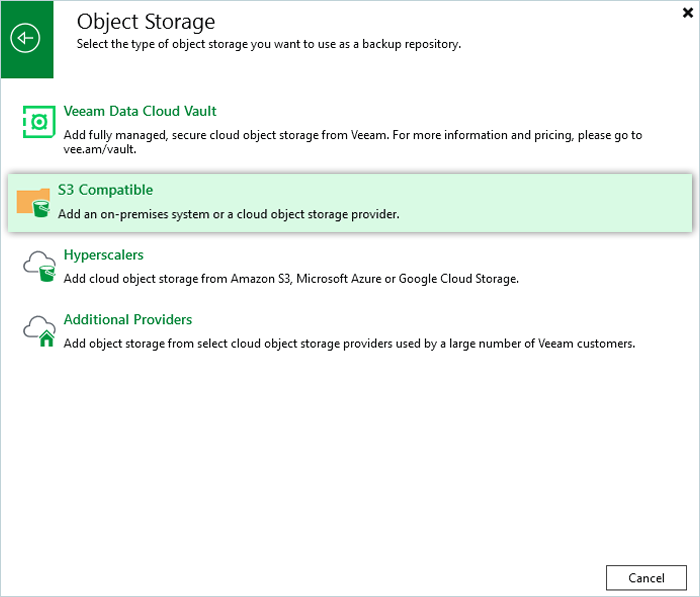Click the Object Storage dialog heading
700x597 pixels.
coord(146,21)
